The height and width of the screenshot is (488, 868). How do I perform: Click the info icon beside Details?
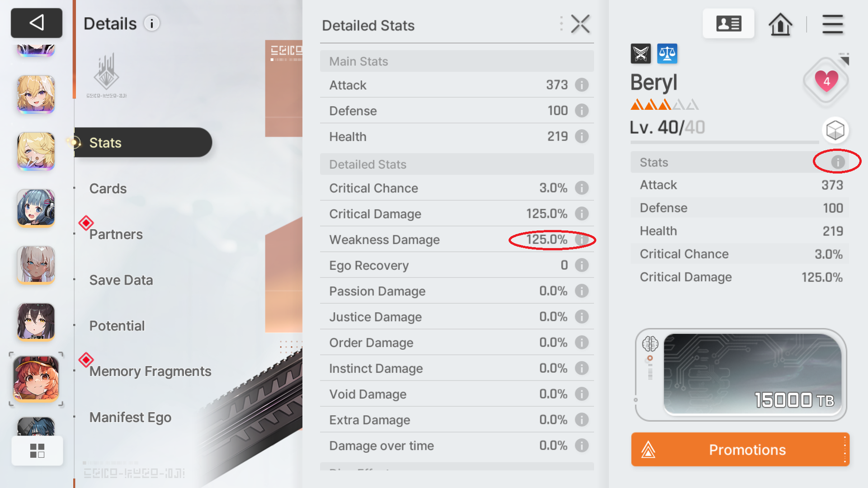point(152,23)
